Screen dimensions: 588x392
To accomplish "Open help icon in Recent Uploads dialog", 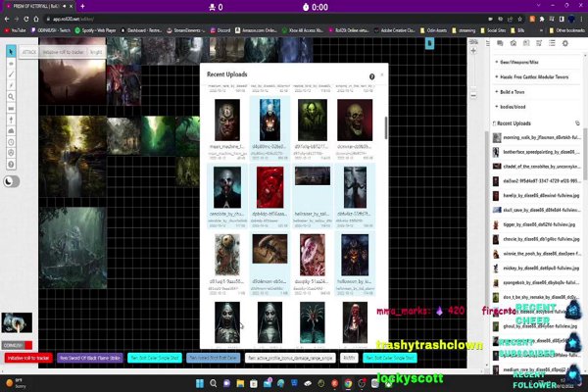I will click(x=371, y=76).
